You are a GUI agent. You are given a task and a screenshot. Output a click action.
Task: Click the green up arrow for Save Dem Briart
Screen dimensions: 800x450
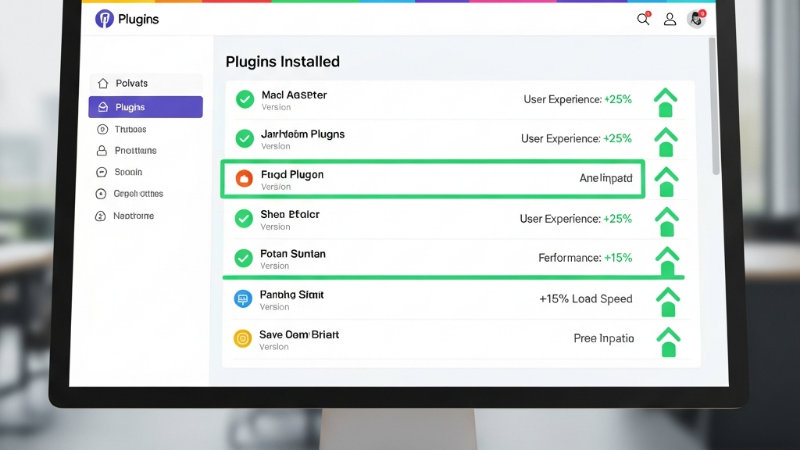tap(668, 342)
